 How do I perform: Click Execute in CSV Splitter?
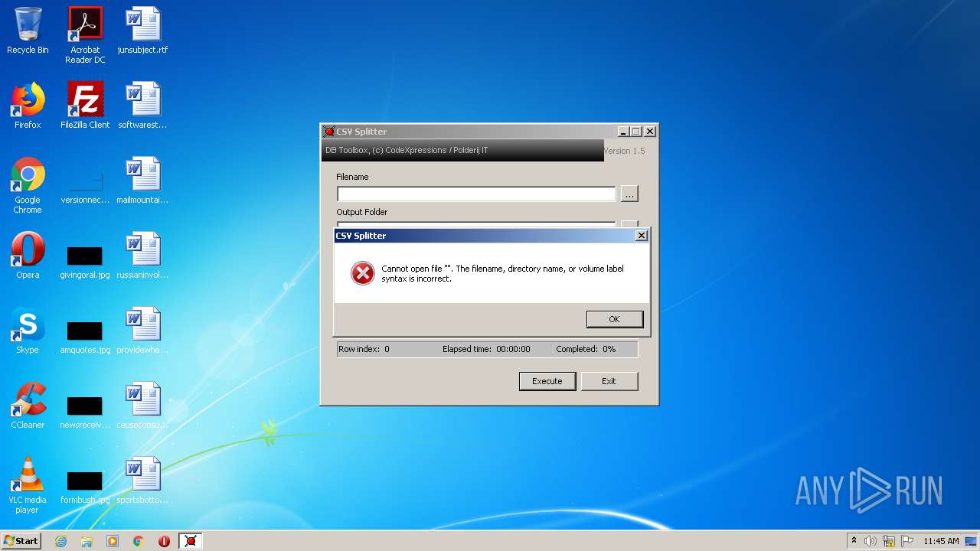[547, 381]
